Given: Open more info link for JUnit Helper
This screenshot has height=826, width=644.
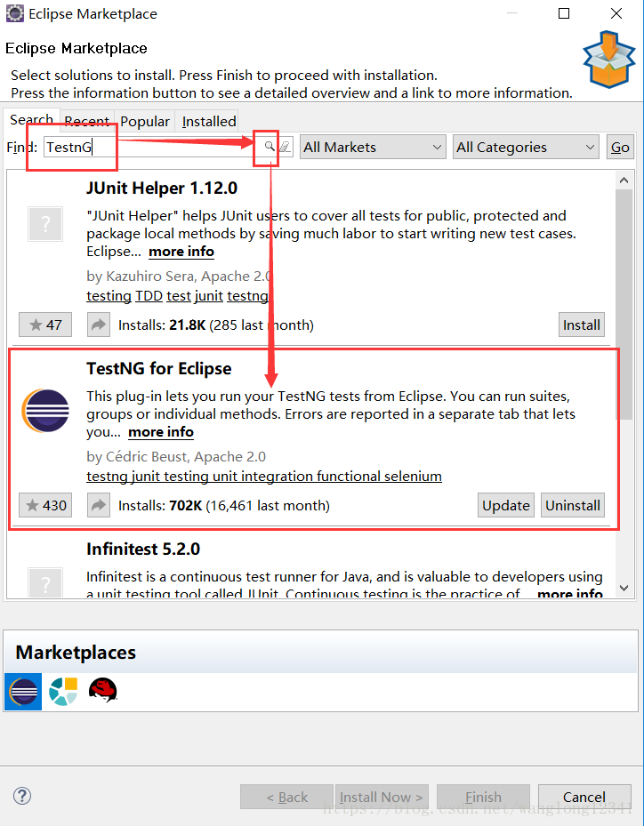Looking at the screenshot, I should click(181, 252).
